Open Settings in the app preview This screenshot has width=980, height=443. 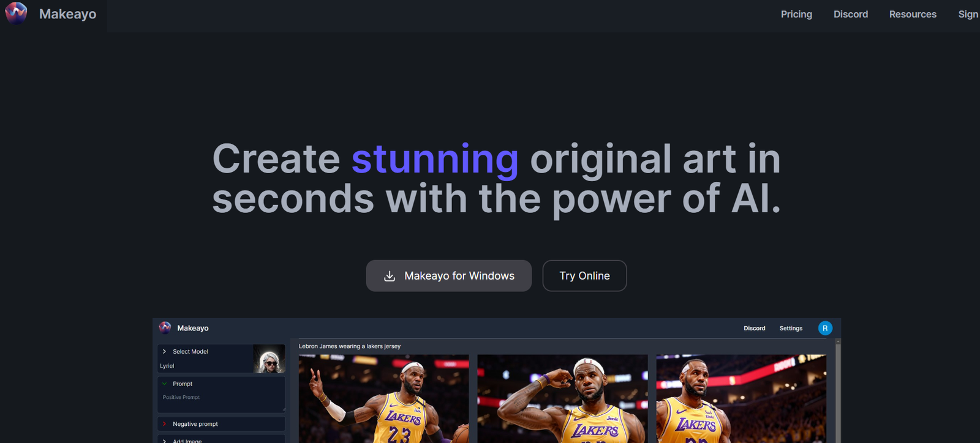click(791, 329)
